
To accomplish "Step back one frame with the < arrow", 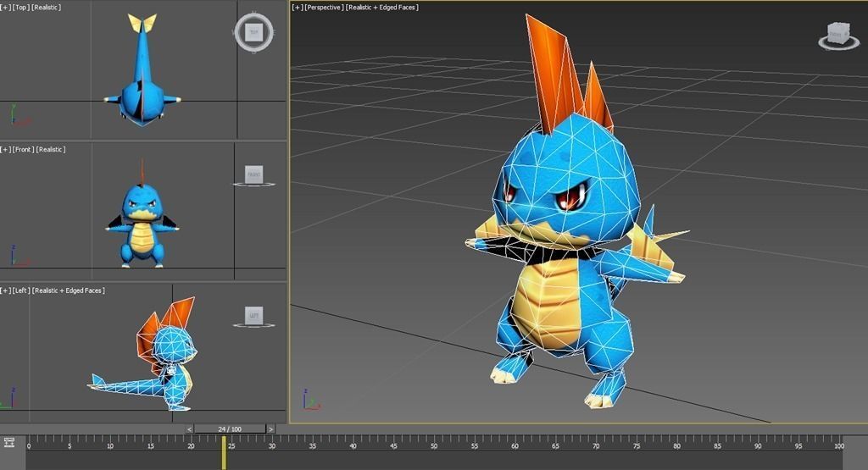I will tap(189, 429).
